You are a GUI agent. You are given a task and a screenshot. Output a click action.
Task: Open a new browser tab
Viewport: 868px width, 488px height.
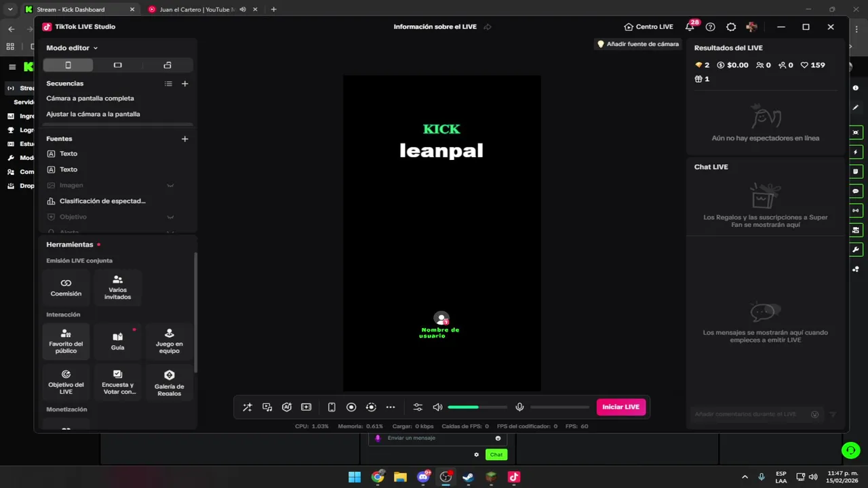[274, 9]
